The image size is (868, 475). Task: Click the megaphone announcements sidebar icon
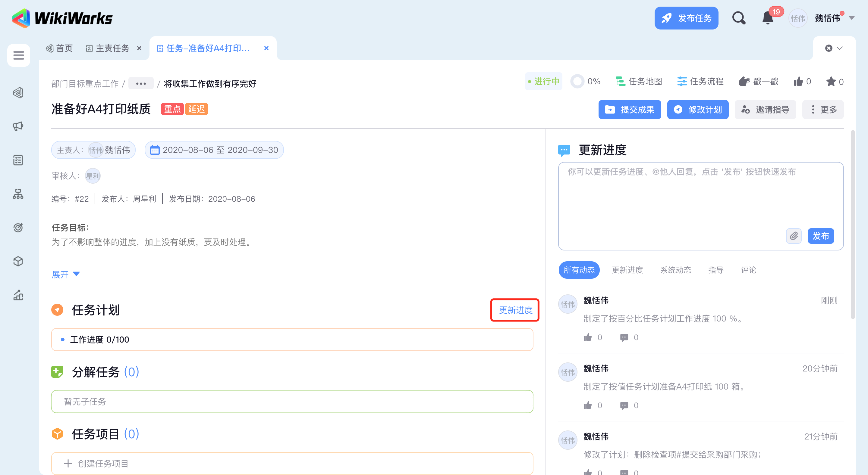pos(18,126)
